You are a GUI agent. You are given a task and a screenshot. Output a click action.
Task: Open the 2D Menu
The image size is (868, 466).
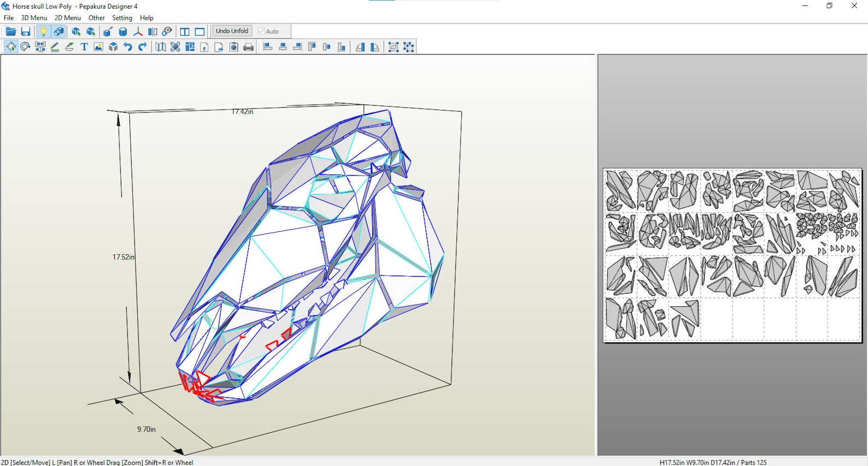[x=68, y=18]
